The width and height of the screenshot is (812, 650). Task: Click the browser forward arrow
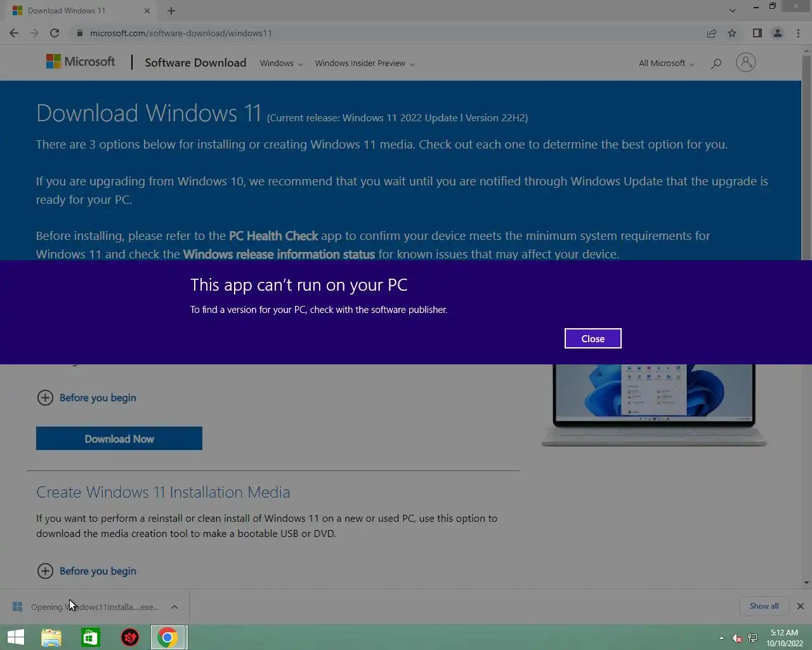[34, 33]
